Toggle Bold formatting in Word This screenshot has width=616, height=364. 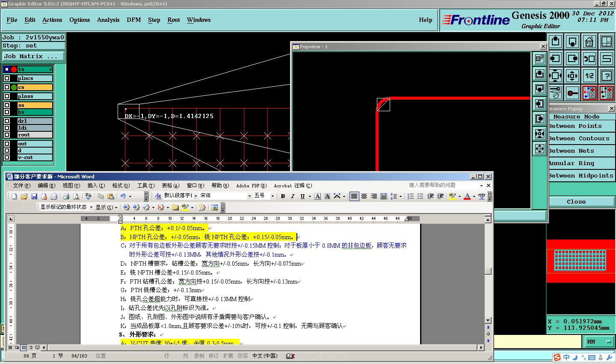point(283,196)
